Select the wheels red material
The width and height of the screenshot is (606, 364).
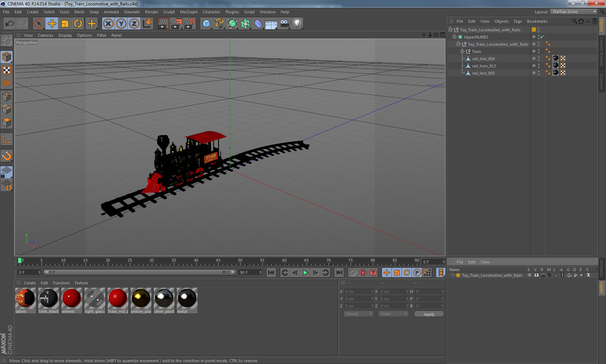pos(71,300)
